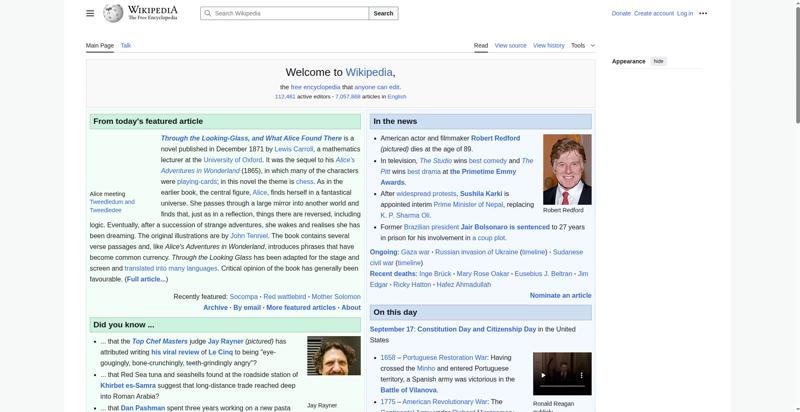Open the English language link
This screenshot has height=412, width=800.
(x=396, y=96)
